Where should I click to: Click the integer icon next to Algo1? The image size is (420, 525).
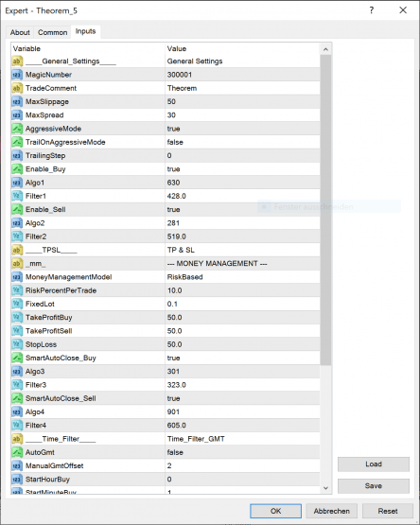17,183
